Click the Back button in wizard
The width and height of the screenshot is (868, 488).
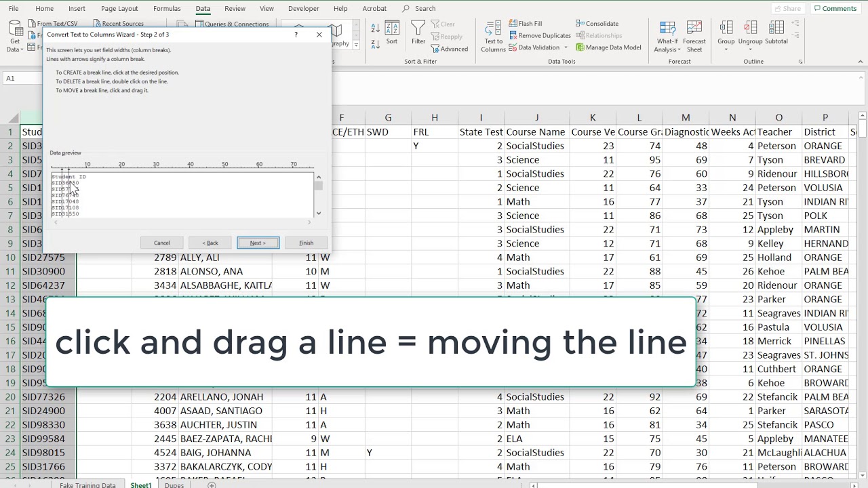pyautogui.click(x=210, y=243)
